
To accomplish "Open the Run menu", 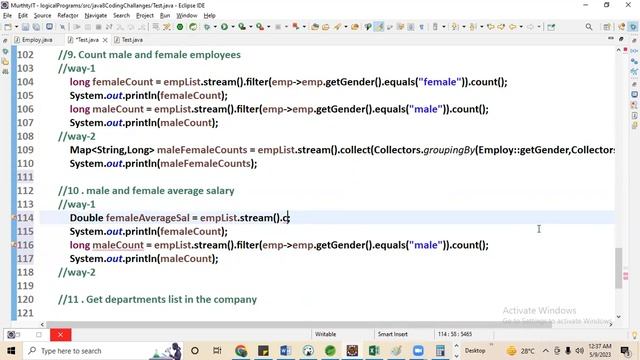I will click(165, 16).
